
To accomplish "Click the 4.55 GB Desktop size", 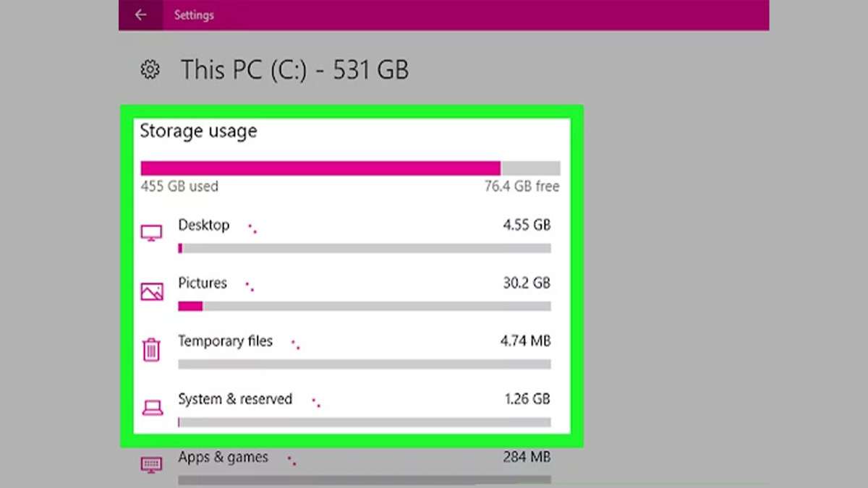I will coord(527,226).
